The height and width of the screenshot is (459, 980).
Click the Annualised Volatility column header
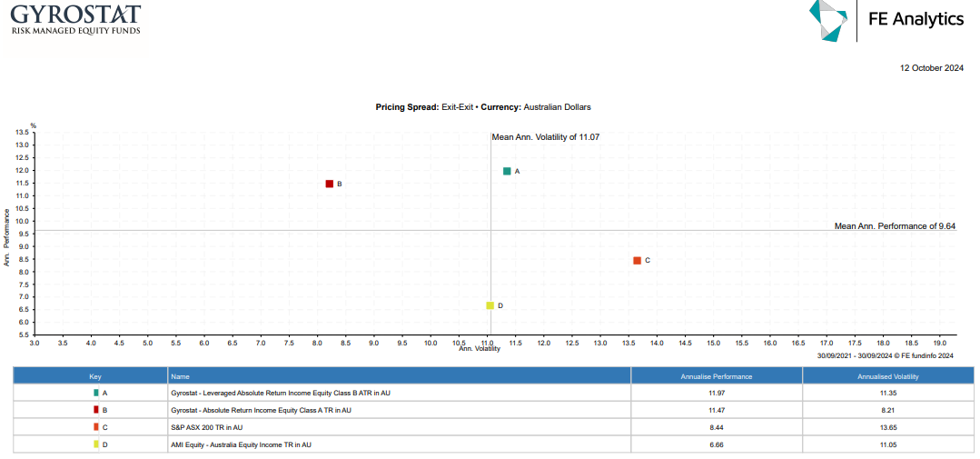pos(888,375)
